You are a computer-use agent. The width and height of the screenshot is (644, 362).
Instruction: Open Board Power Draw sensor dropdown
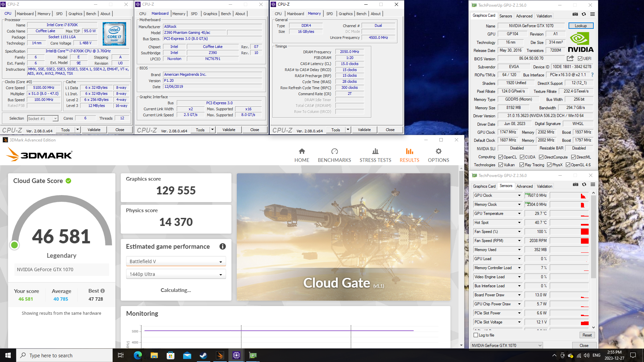(519, 295)
